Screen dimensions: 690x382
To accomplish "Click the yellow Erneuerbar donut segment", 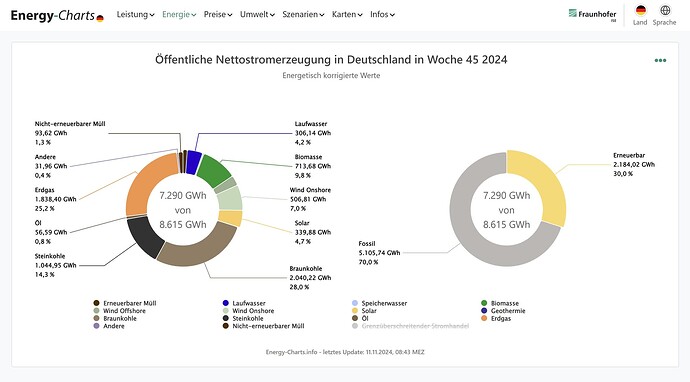I will [546, 183].
